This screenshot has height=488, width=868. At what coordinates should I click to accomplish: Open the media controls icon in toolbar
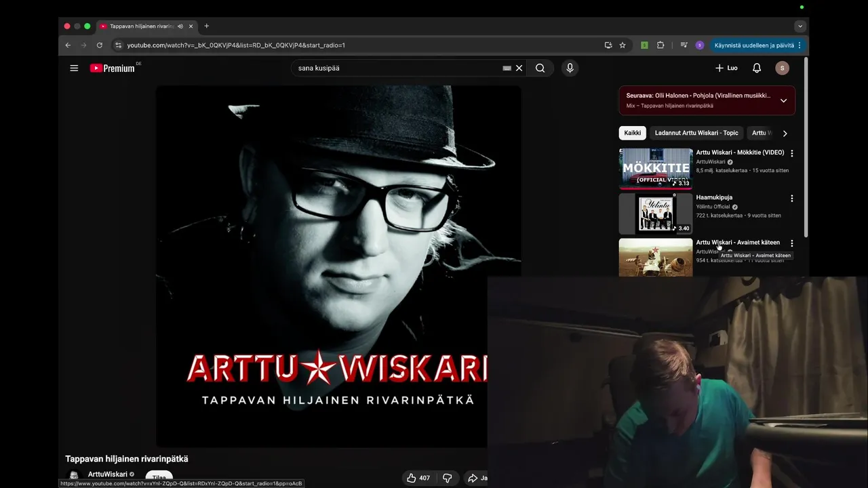[x=684, y=45]
